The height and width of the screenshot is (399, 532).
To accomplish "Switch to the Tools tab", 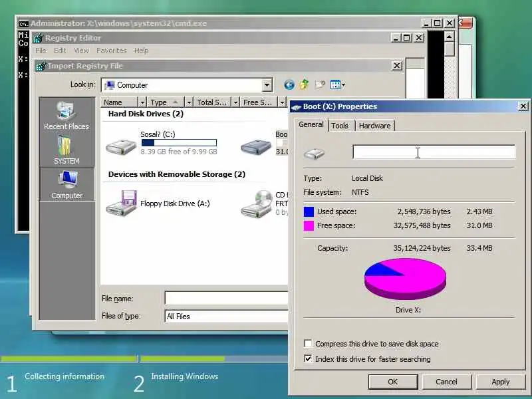I will coord(340,126).
